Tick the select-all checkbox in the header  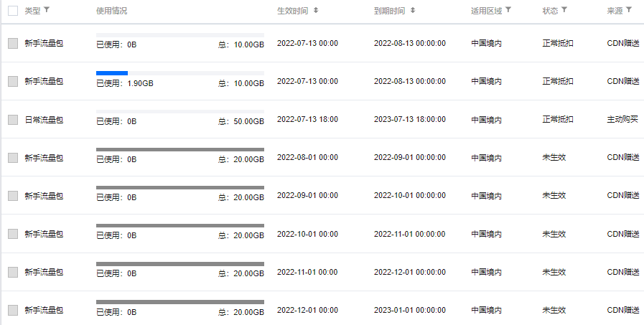(x=13, y=11)
